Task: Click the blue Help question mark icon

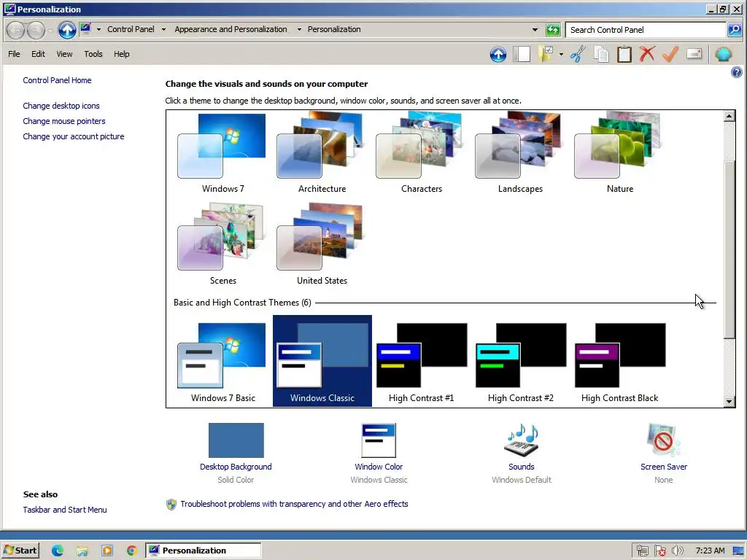Action: [x=737, y=72]
